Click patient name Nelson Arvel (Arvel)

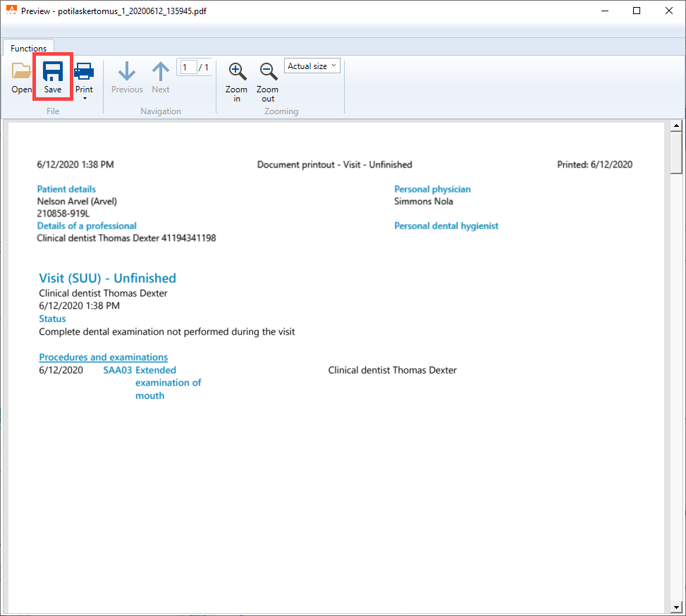[77, 202]
